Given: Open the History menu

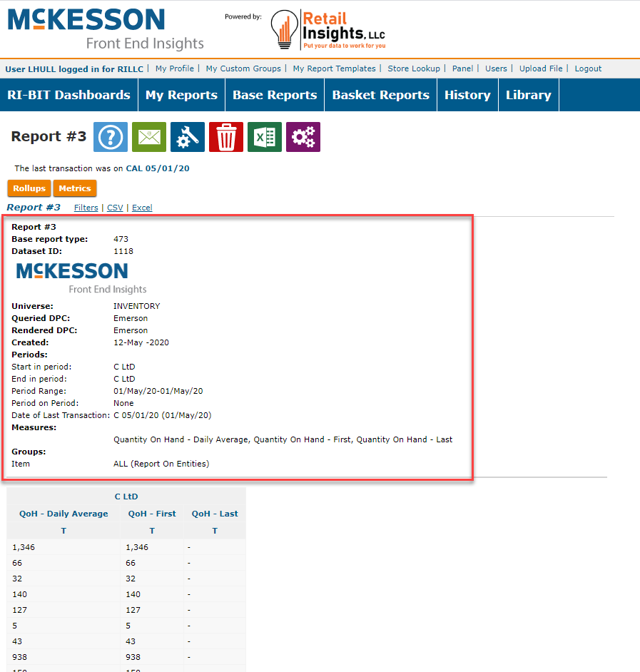Looking at the screenshot, I should (x=467, y=95).
